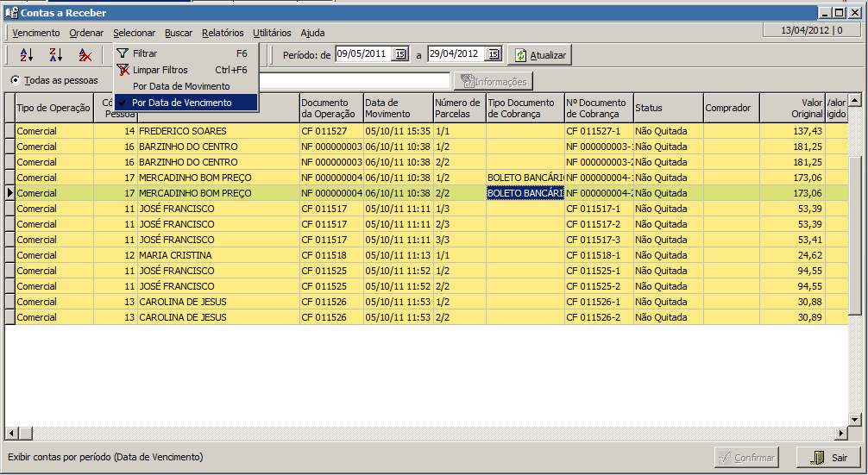Image resolution: width=868 pixels, height=475 pixels.
Task: Click the Valor Original column header
Action: 792,108
